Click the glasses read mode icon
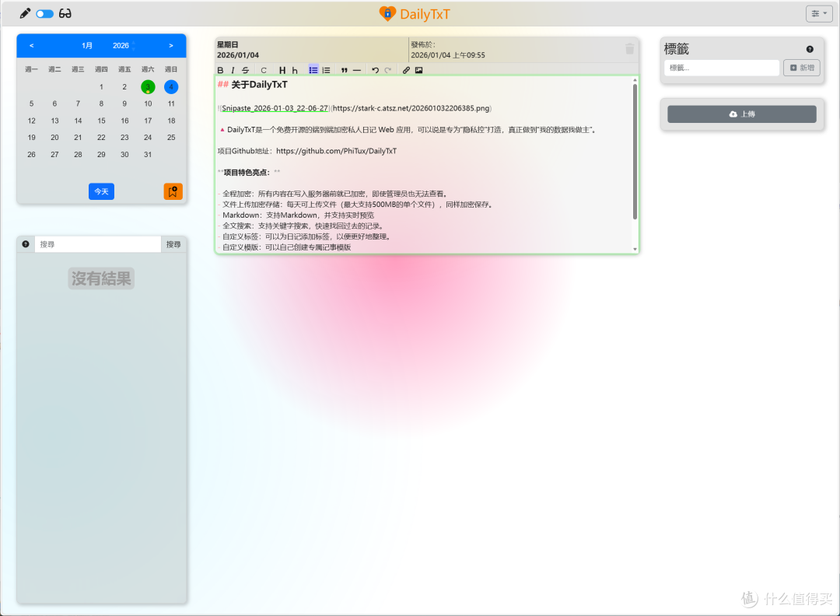The width and height of the screenshot is (840, 616). point(65,13)
